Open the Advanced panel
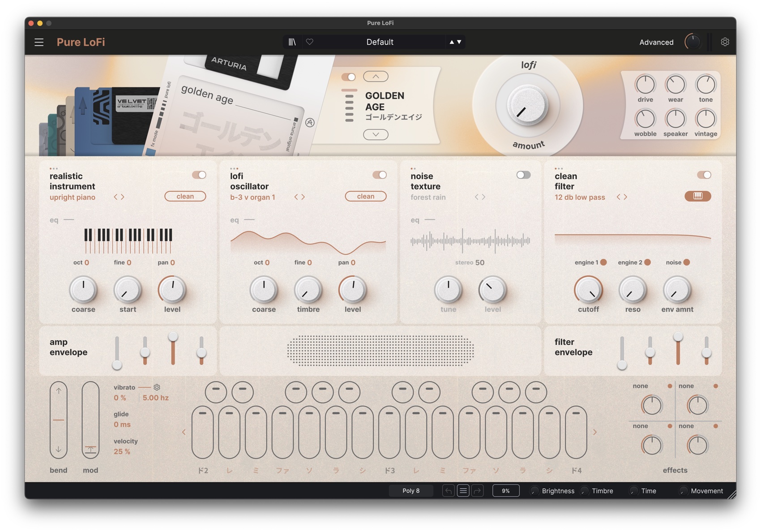761x532 pixels. [656, 42]
